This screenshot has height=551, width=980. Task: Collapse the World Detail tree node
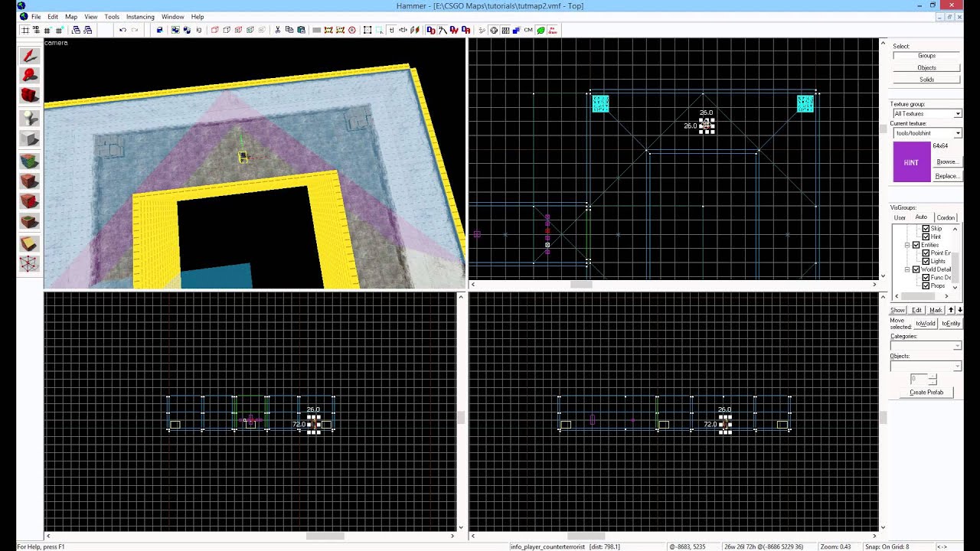[x=907, y=269]
